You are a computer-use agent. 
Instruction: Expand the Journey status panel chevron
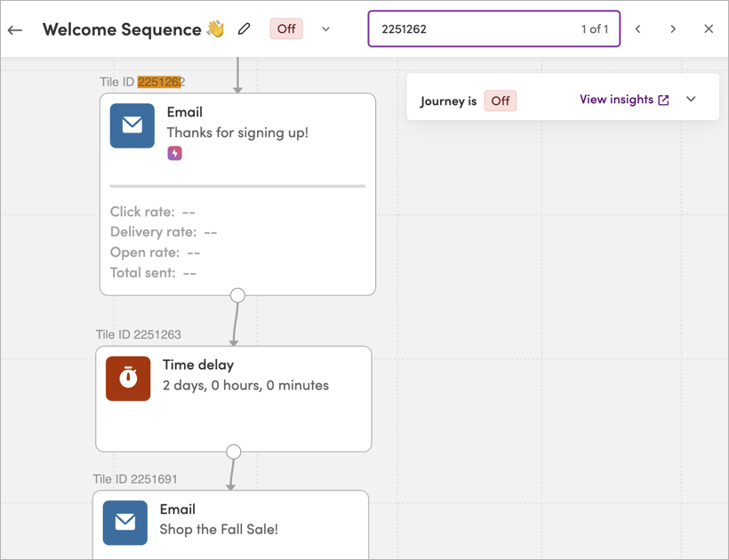[x=691, y=99]
